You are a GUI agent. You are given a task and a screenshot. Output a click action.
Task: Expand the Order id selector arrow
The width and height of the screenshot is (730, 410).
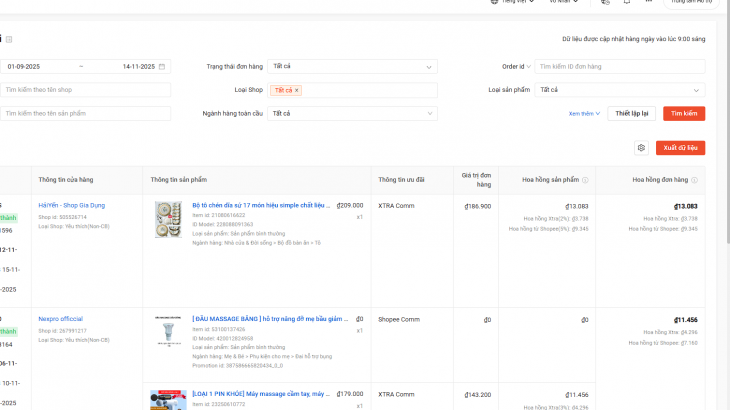pyautogui.click(x=528, y=67)
